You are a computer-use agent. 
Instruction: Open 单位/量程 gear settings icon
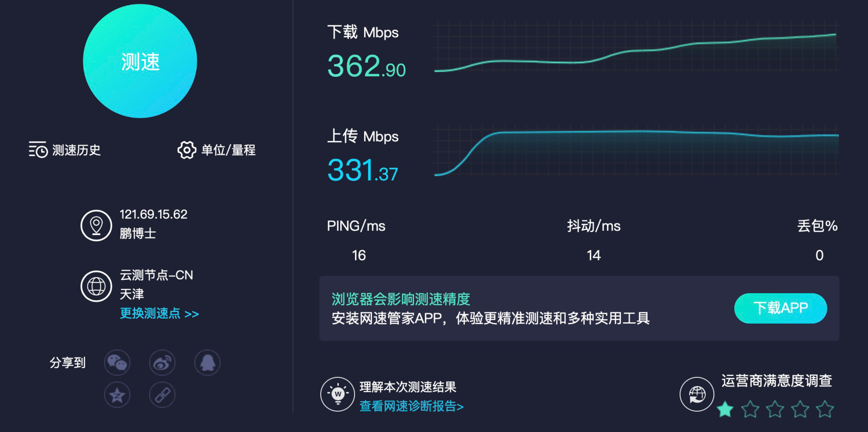[187, 150]
